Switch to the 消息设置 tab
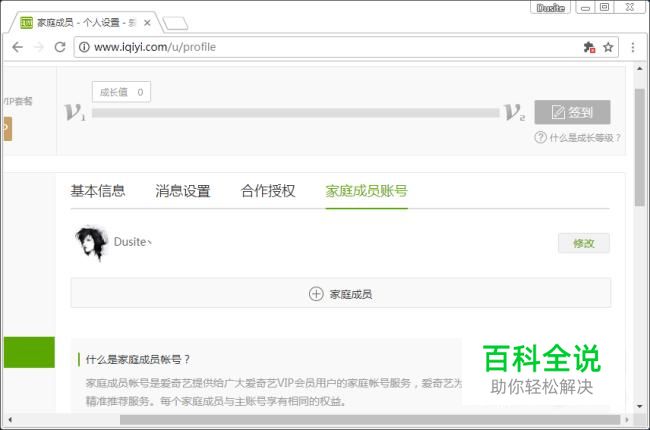The width and height of the screenshot is (650, 430). pos(183,191)
